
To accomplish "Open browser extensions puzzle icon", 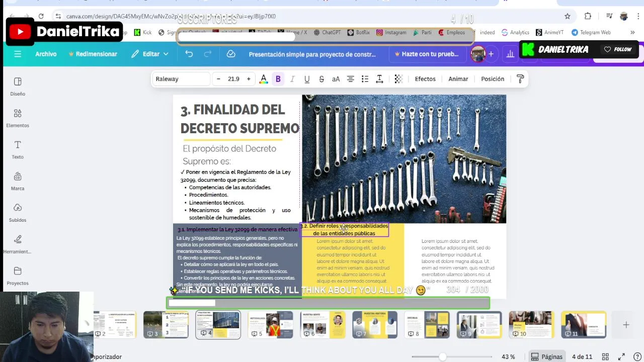I will tap(588, 16).
